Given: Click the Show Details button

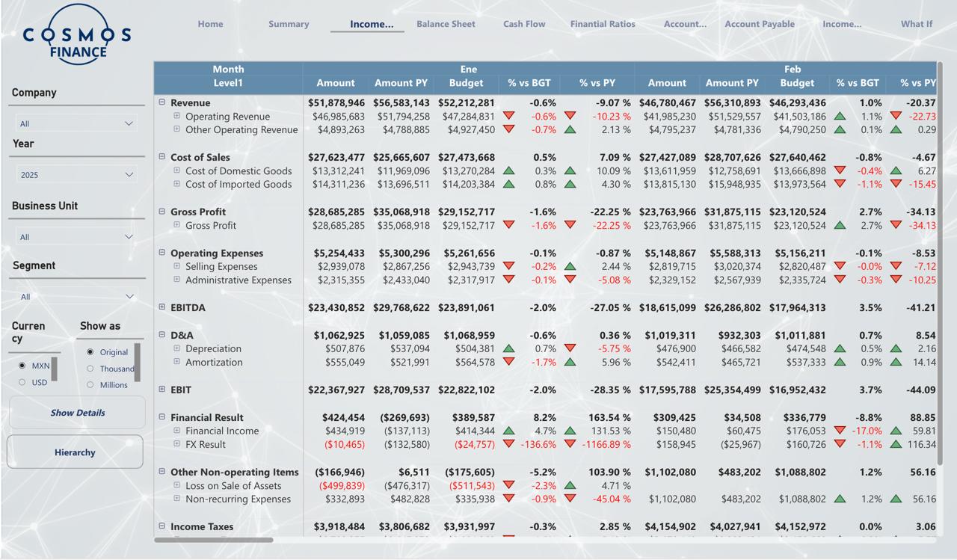Looking at the screenshot, I should 77,413.
